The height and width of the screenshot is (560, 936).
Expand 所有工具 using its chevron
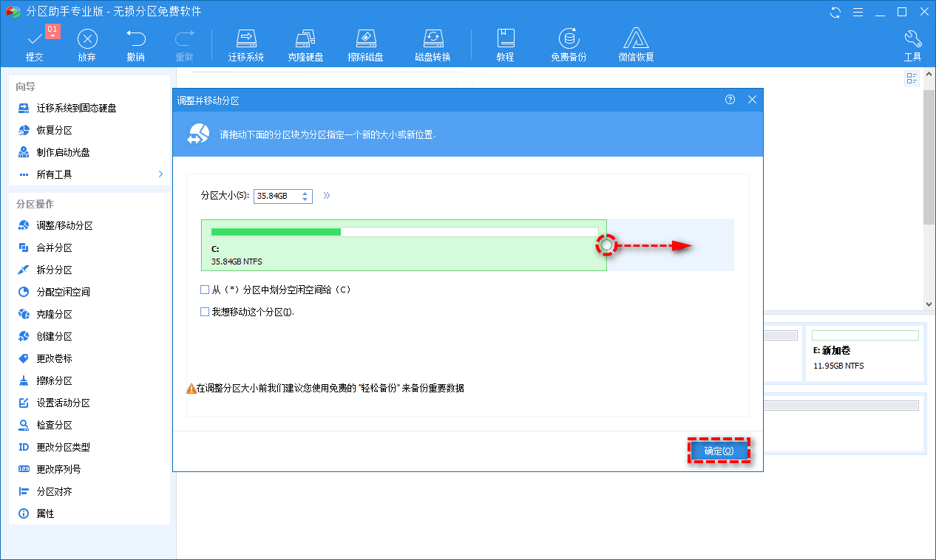pos(160,174)
